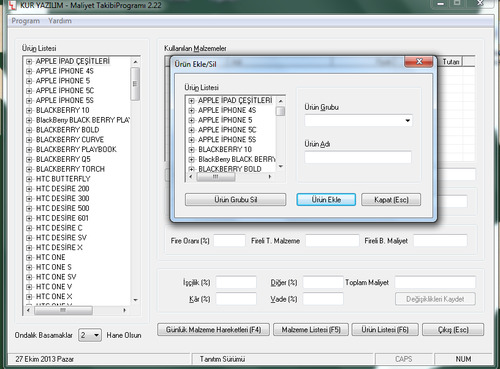The width and height of the screenshot is (500, 369).
Task: Click the Ürün Grubu Sil button
Action: click(235, 200)
